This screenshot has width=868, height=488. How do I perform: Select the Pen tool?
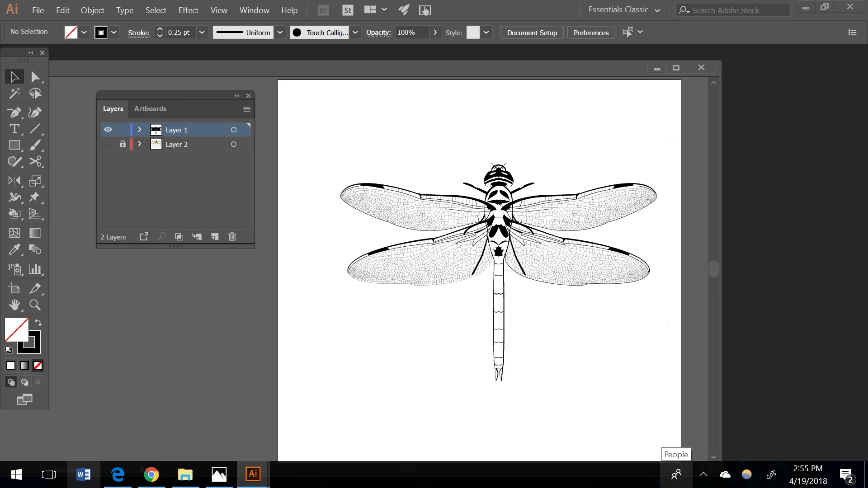(14, 112)
